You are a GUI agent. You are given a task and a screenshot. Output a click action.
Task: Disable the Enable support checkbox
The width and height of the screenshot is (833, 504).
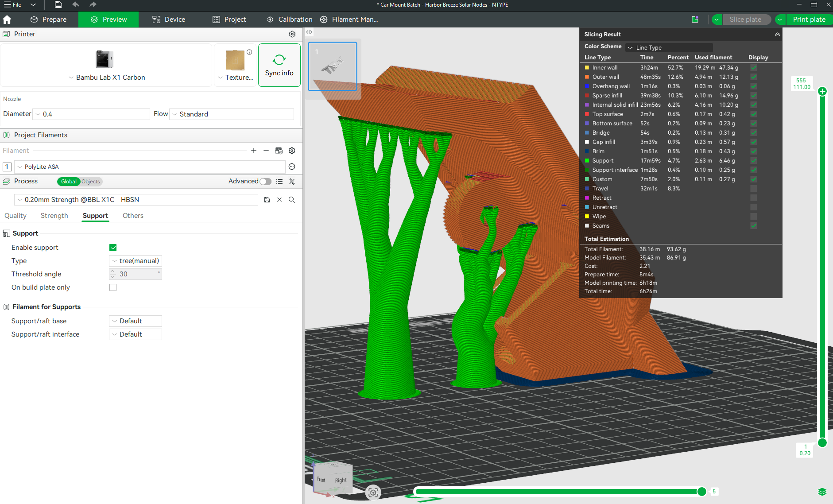(113, 248)
